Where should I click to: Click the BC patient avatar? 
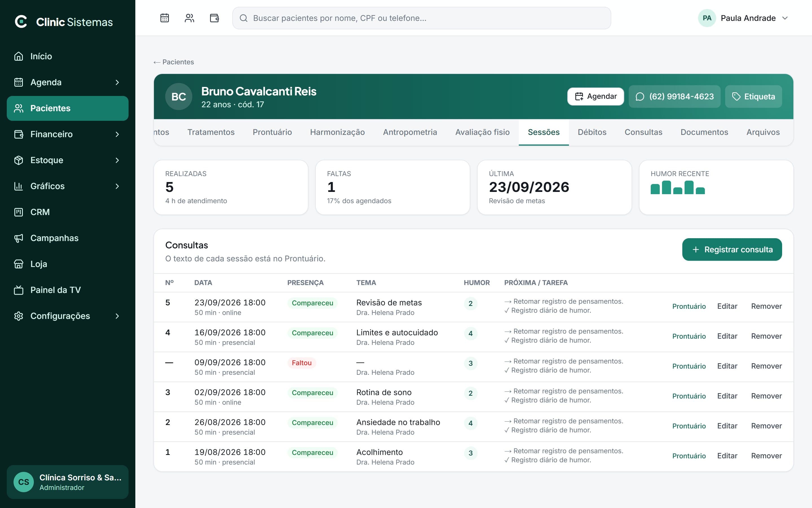[178, 97]
